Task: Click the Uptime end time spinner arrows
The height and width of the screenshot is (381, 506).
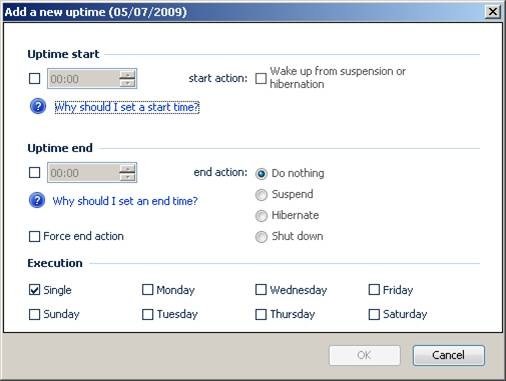Action: pyautogui.click(x=128, y=173)
